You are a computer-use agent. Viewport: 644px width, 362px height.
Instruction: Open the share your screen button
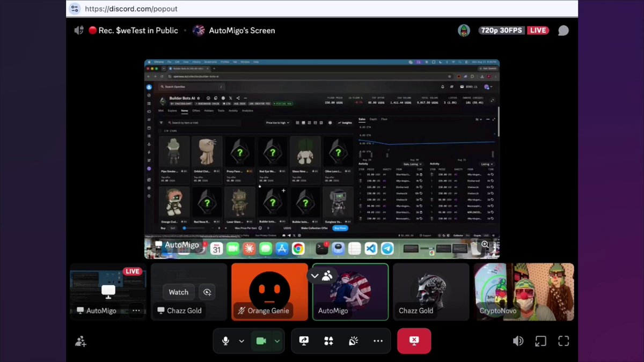point(304,341)
